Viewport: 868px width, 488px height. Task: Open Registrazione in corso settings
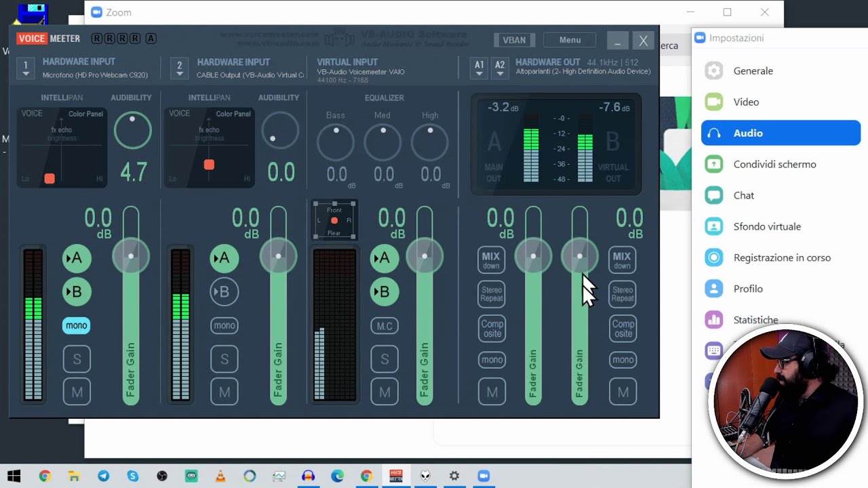pos(781,258)
